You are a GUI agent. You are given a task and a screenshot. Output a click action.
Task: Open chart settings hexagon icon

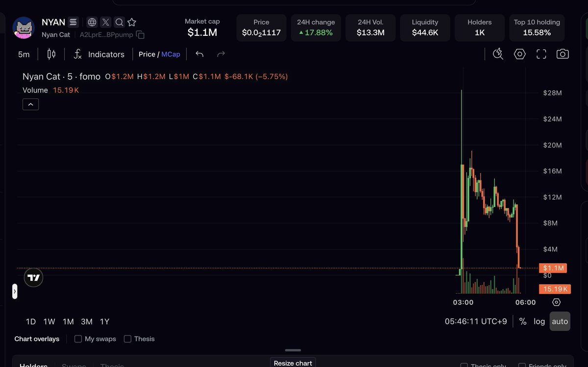click(520, 54)
